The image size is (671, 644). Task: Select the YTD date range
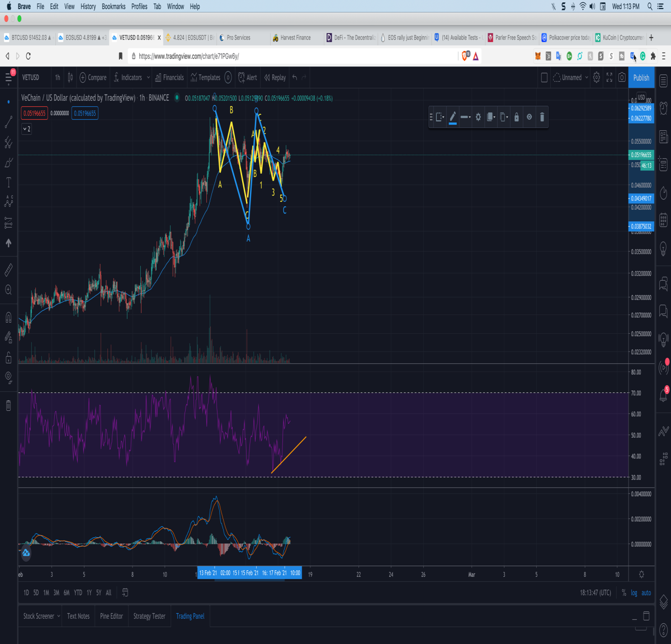click(78, 593)
